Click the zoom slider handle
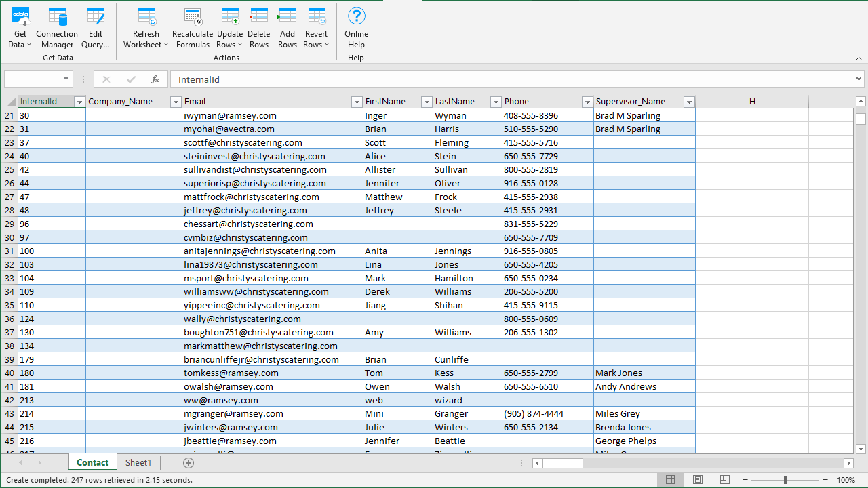The height and width of the screenshot is (488, 868). pos(785,480)
